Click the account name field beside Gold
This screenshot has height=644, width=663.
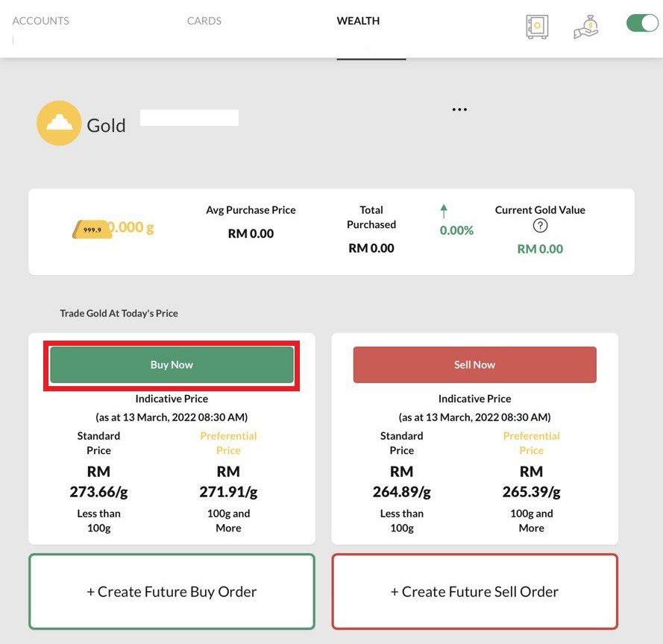[189, 117]
